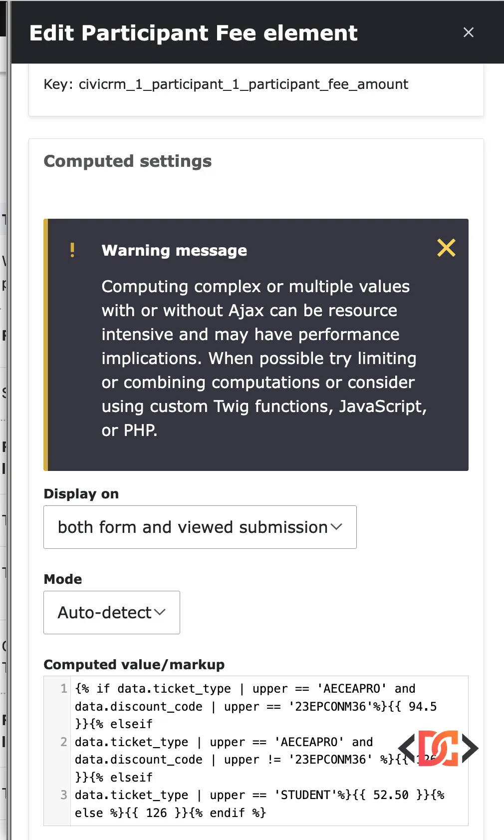Screen dimensions: 504x840
Task: Click line number 2 in the code editor
Action: [63, 742]
